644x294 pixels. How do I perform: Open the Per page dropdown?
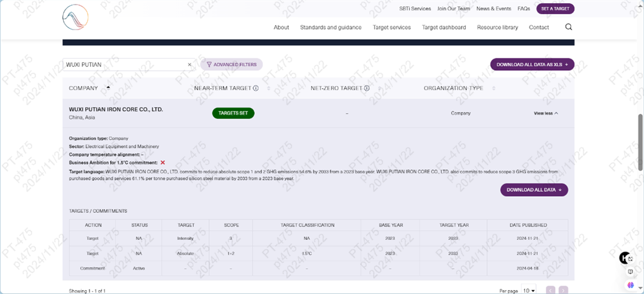529,289
